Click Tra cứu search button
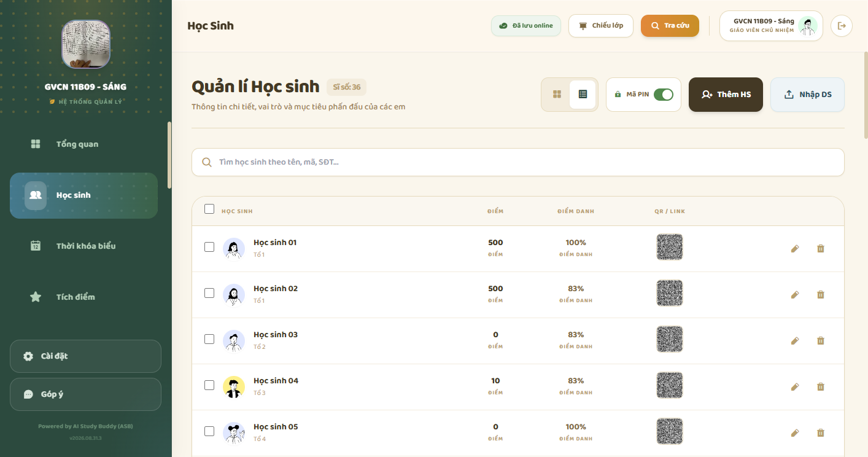This screenshot has width=868, height=457. (670, 26)
